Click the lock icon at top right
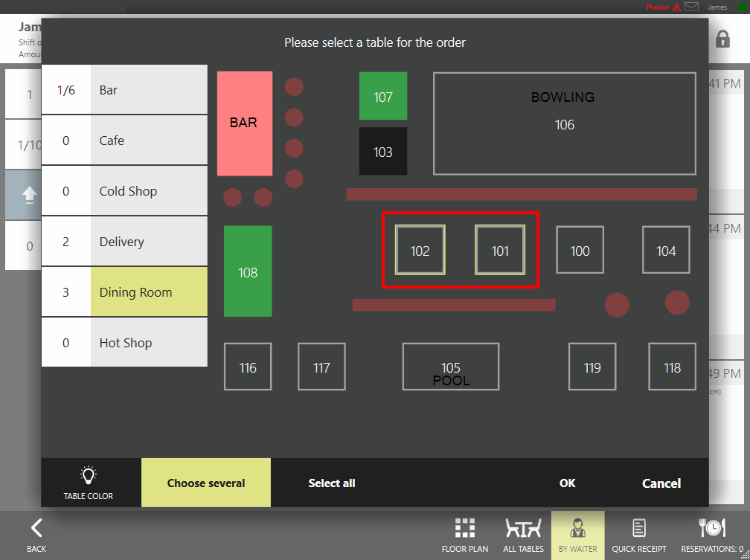 (722, 39)
